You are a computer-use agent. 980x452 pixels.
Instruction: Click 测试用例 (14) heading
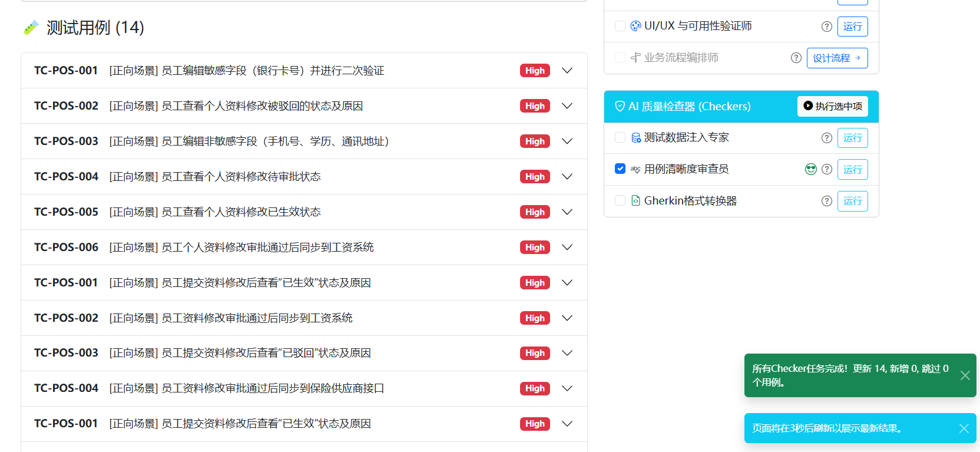pos(95,28)
